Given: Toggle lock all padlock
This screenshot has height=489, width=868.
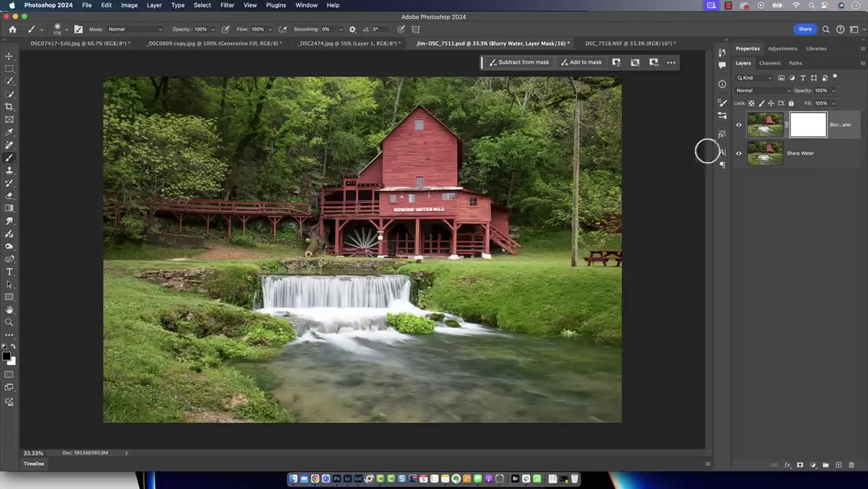Looking at the screenshot, I should click(791, 103).
